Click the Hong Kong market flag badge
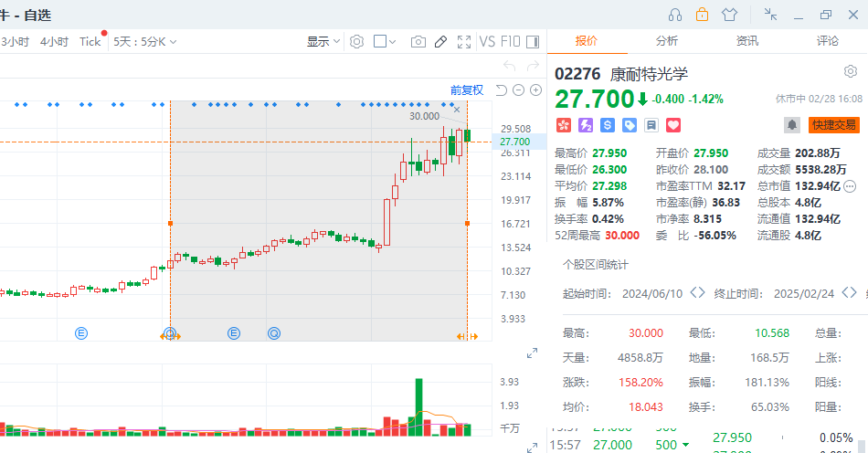The width and height of the screenshot is (868, 453). pyautogui.click(x=564, y=125)
